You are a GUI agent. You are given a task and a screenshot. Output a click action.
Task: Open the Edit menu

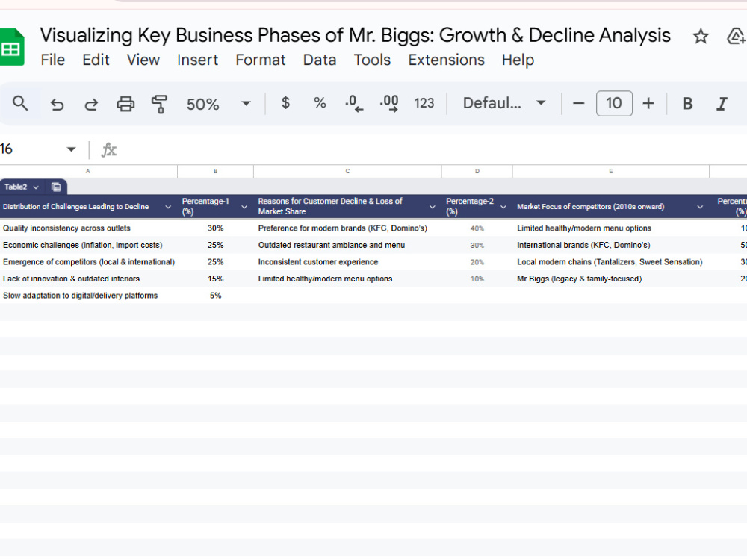click(x=96, y=60)
